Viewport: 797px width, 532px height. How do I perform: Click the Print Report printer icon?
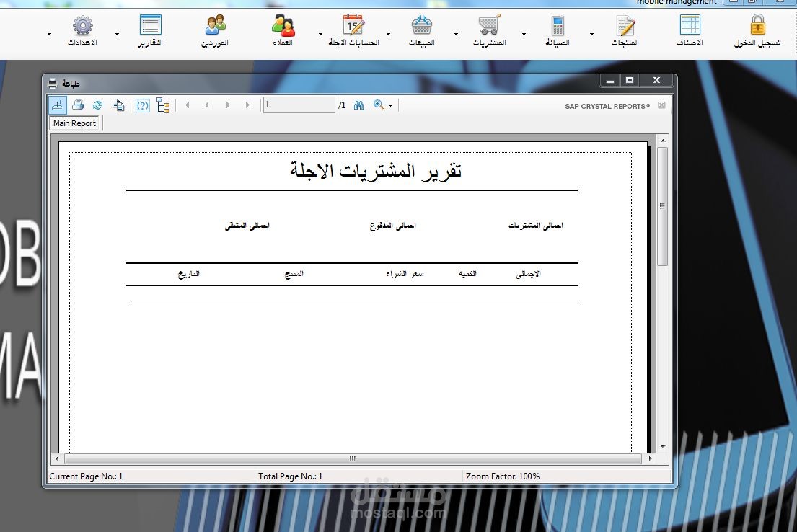(78, 105)
